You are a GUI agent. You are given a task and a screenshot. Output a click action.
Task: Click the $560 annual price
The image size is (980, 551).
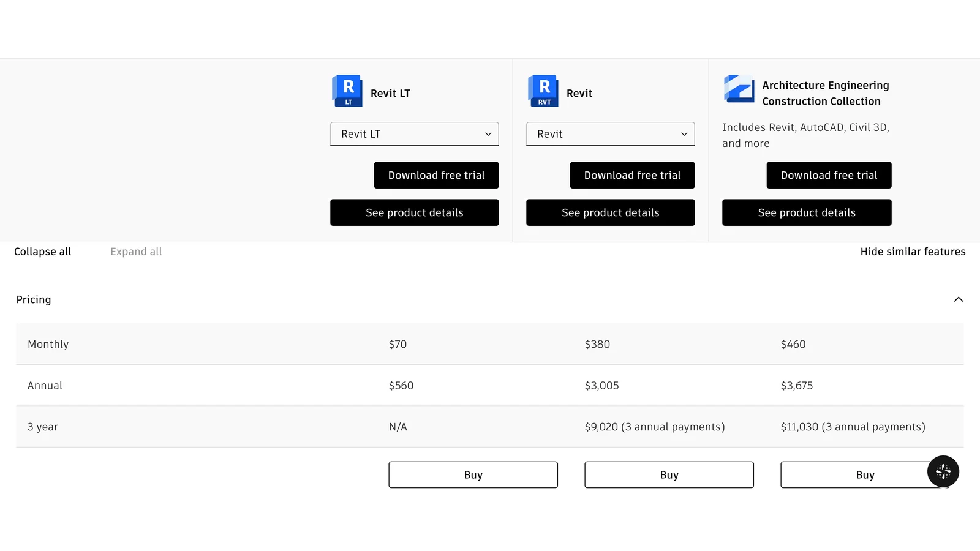[x=401, y=386]
